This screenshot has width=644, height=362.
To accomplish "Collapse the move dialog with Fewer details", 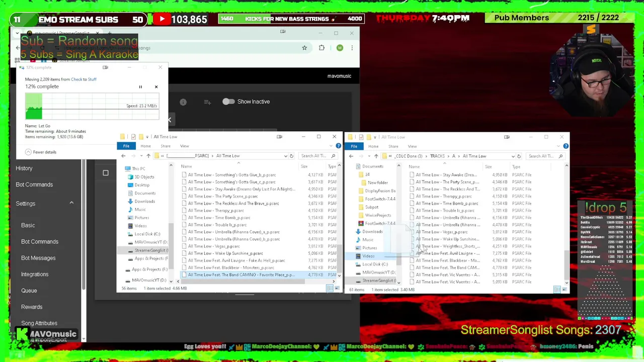I will [x=41, y=152].
